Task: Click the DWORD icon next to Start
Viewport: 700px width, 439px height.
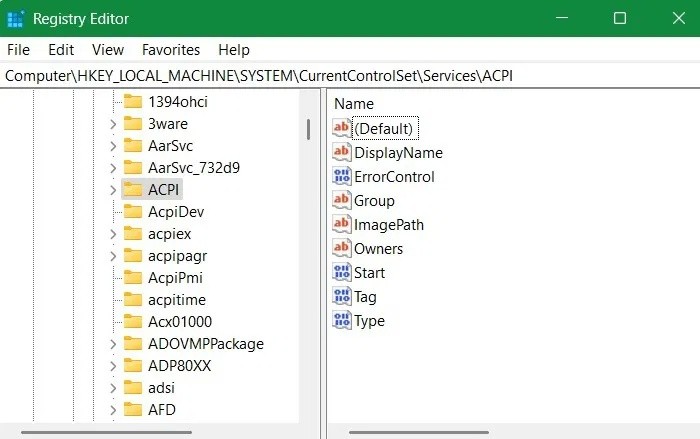Action: pyautogui.click(x=342, y=272)
